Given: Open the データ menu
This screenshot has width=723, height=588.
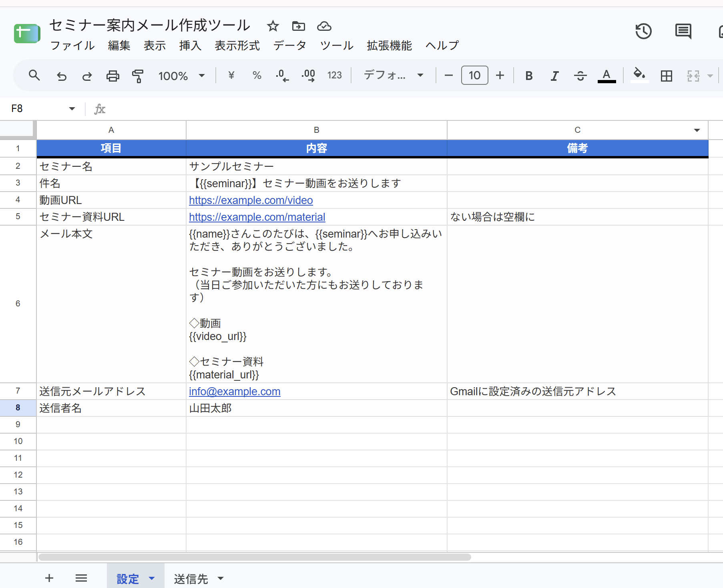Looking at the screenshot, I should click(290, 46).
